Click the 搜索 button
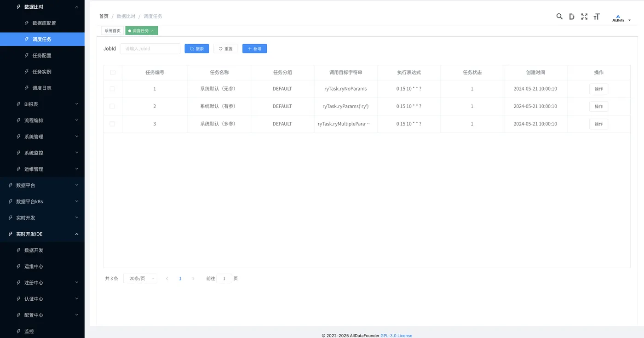 [197, 49]
